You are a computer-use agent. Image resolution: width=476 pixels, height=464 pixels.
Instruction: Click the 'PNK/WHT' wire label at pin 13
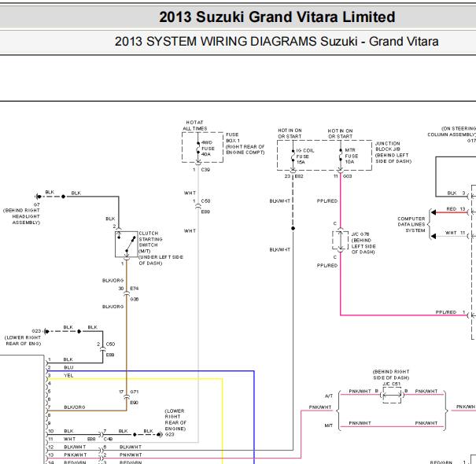76,455
